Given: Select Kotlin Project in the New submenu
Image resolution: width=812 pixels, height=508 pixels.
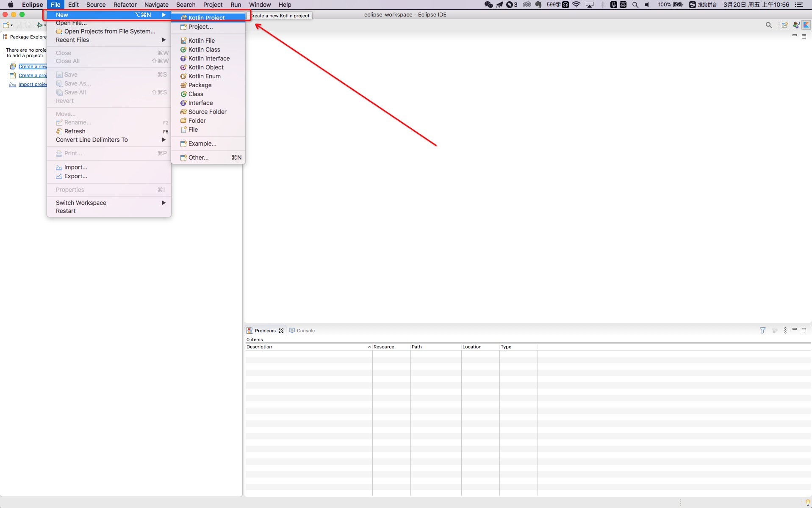Looking at the screenshot, I should tap(208, 17).
